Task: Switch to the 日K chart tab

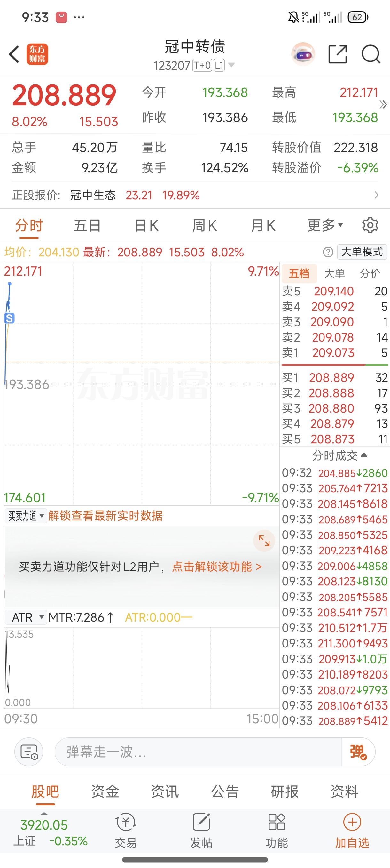Action: pyautogui.click(x=146, y=225)
